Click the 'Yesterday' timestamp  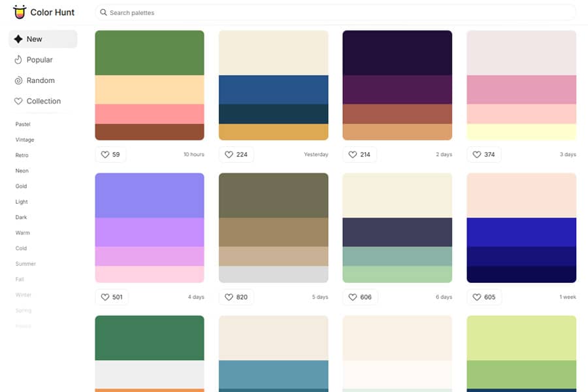click(316, 155)
